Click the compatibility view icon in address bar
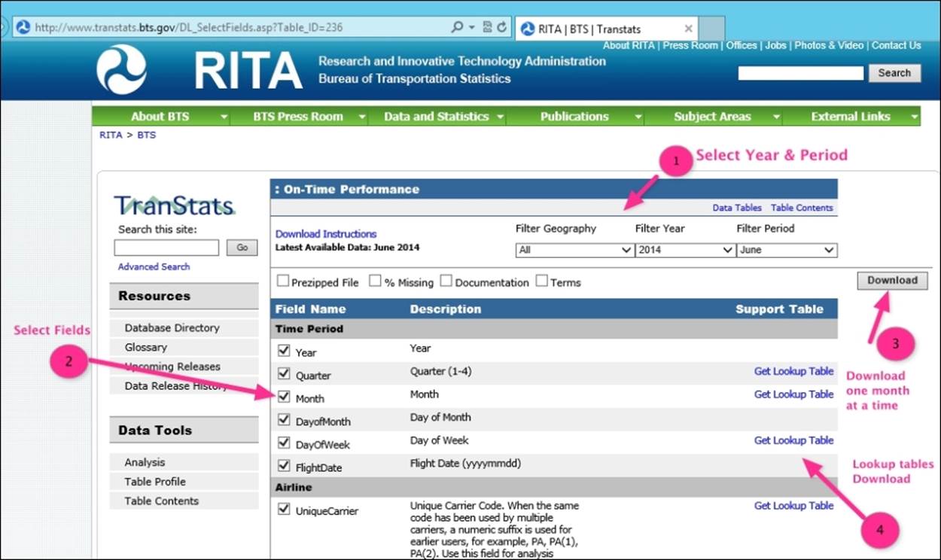941x560 pixels. [x=487, y=27]
